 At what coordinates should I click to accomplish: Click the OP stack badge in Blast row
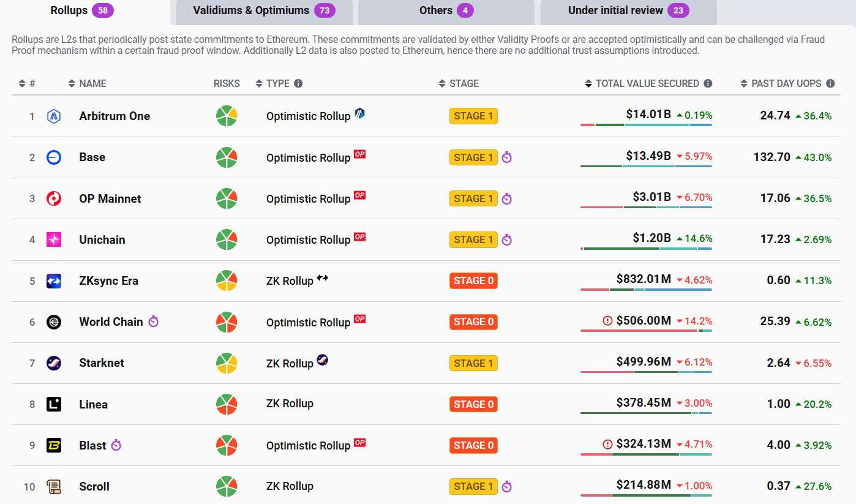point(359,442)
